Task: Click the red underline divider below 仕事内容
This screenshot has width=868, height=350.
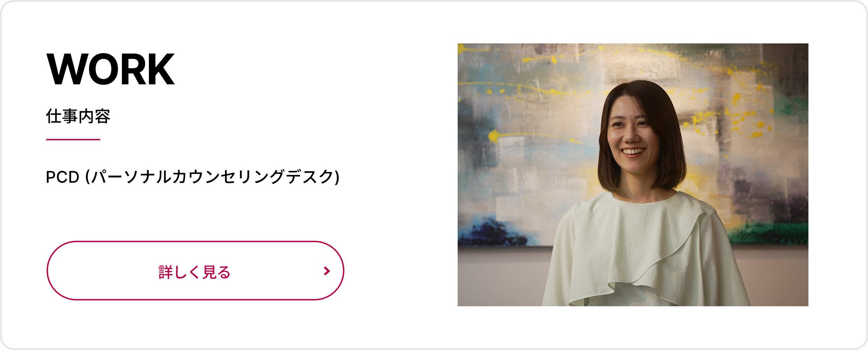Action: pos(73,140)
